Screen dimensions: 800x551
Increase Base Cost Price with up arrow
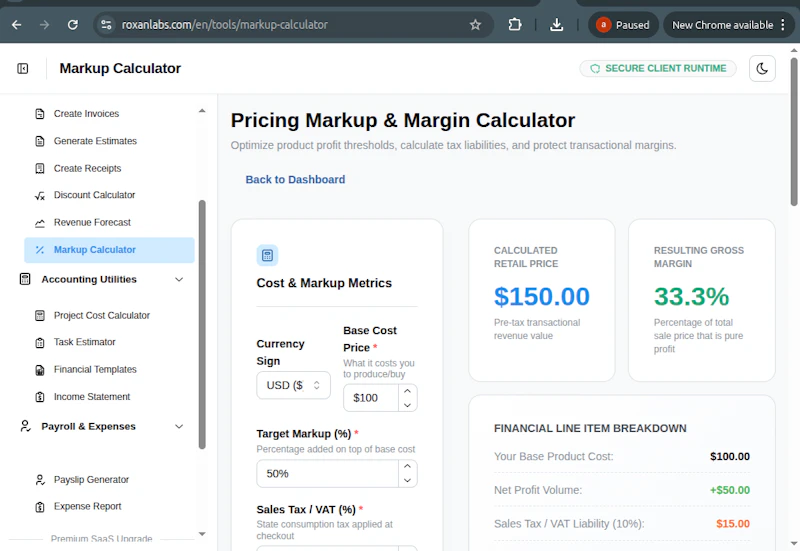[x=407, y=391]
